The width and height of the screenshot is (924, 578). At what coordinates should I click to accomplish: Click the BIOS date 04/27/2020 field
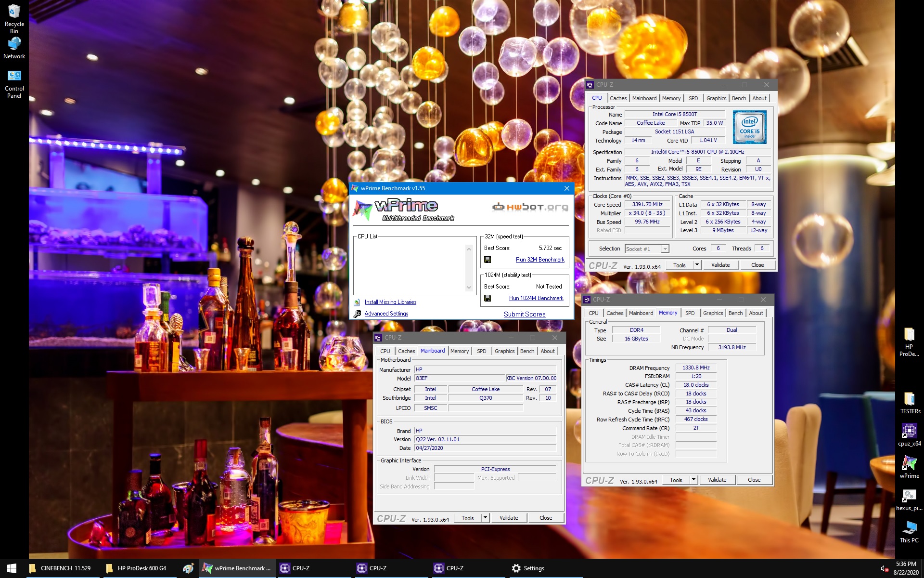[485, 448]
